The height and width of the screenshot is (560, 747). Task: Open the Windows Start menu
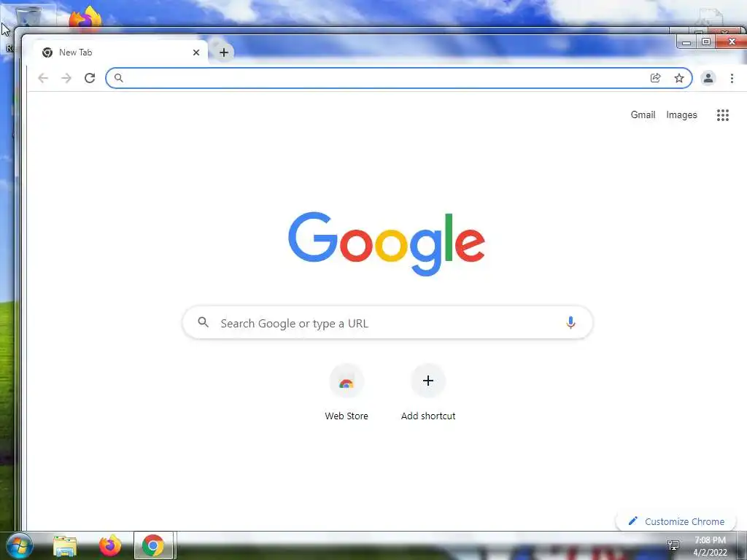click(x=20, y=545)
